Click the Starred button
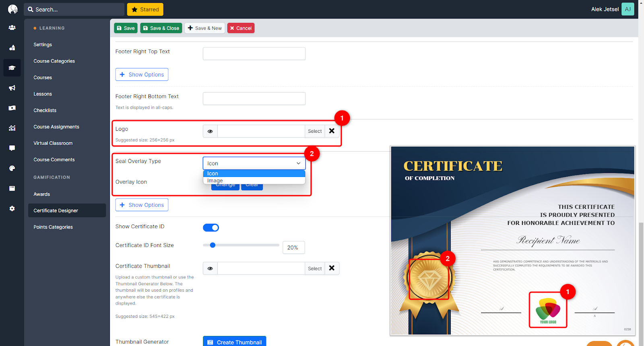Image resolution: width=644 pixels, height=346 pixels. click(145, 9)
